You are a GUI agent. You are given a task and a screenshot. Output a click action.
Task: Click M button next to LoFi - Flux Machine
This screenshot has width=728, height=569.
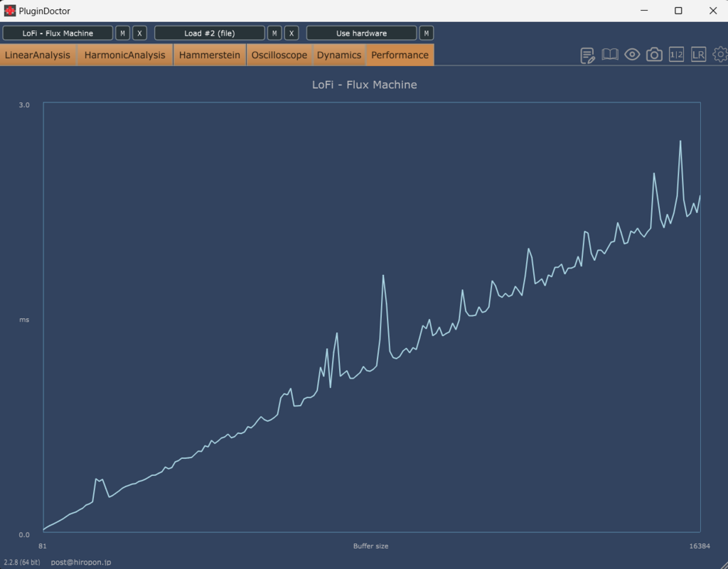[x=122, y=33]
